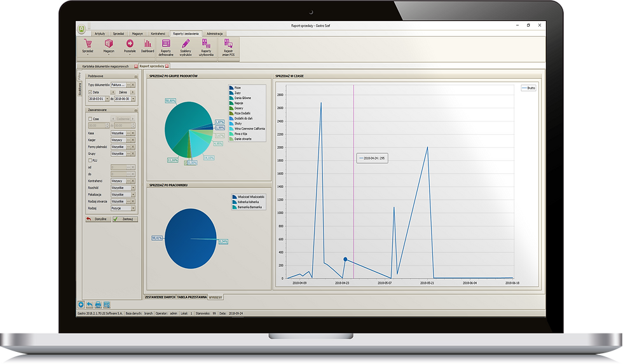The image size is (623, 364).
Task: Switch to TABELA PRZESTAWNA view tab
Action: pyautogui.click(x=192, y=297)
